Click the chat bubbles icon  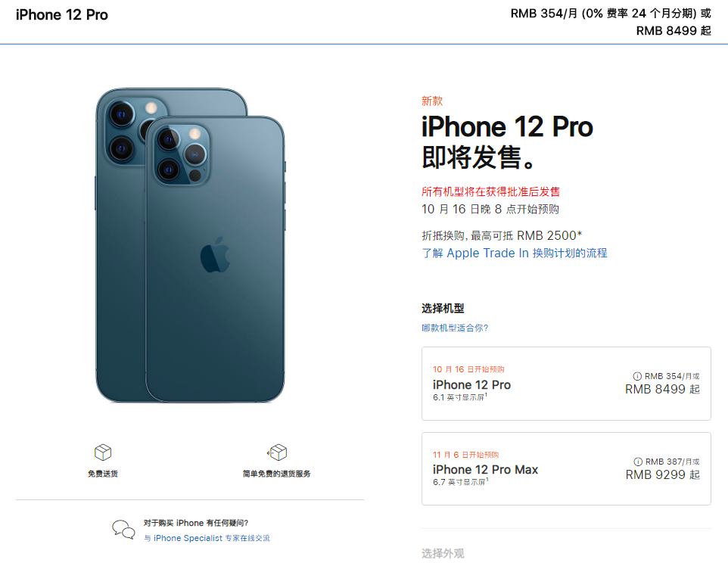(123, 530)
